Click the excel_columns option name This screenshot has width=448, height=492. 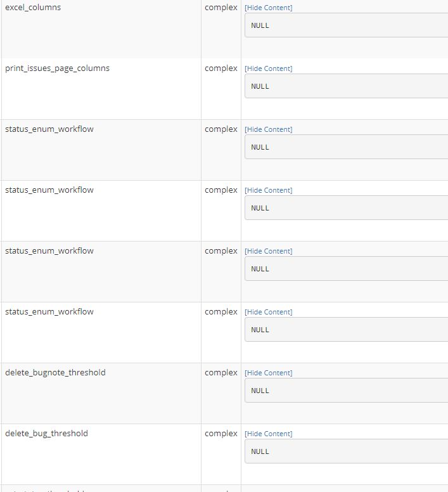pos(33,8)
